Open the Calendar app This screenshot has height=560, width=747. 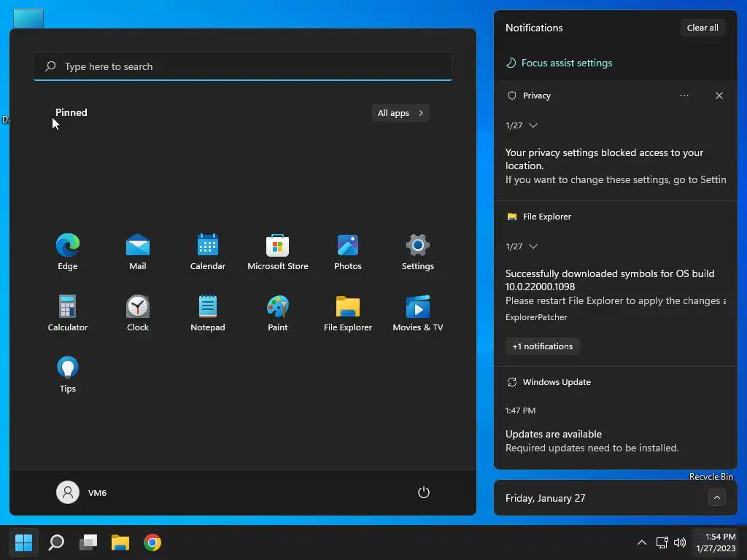point(208,252)
